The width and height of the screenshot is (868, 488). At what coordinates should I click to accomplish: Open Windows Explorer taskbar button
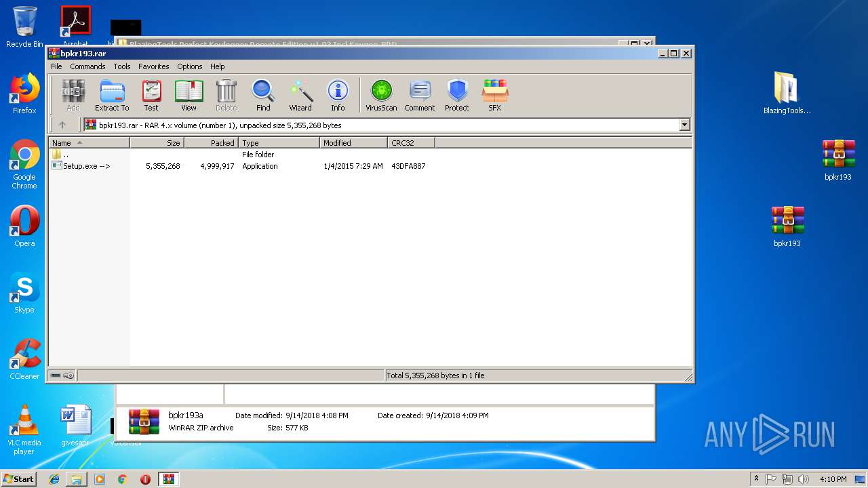pos(77,479)
